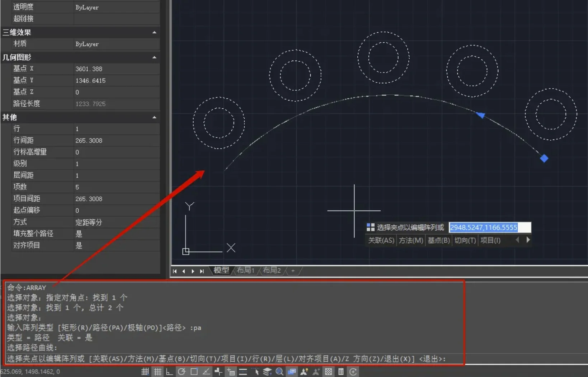Image resolution: width=588 pixels, height=377 pixels.
Task: Click next arrow in dynamic prompt options
Action: click(x=528, y=240)
